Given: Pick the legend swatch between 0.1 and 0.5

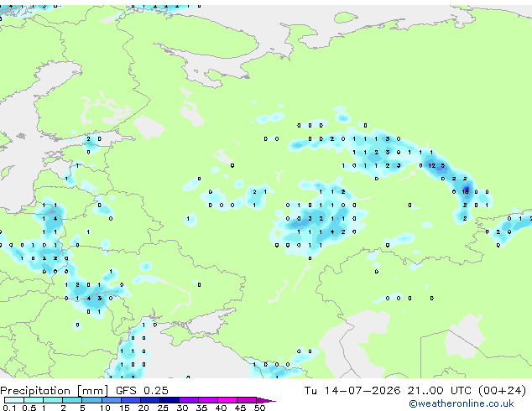Looking at the screenshot, I should click(x=14, y=400).
